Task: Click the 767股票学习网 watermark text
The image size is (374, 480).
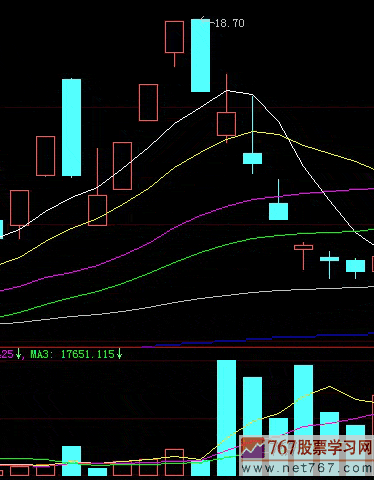Action: [320, 447]
